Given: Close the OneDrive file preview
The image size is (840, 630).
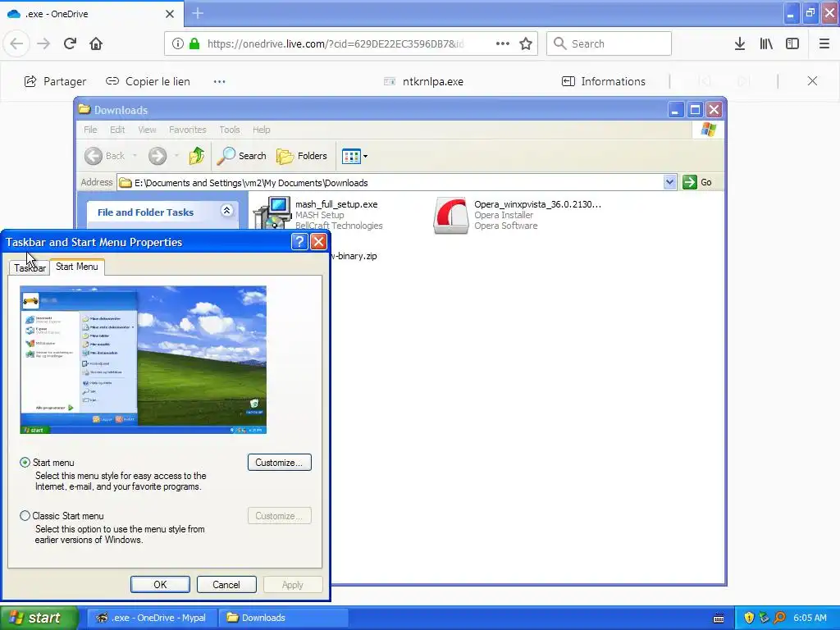Looking at the screenshot, I should click(812, 81).
